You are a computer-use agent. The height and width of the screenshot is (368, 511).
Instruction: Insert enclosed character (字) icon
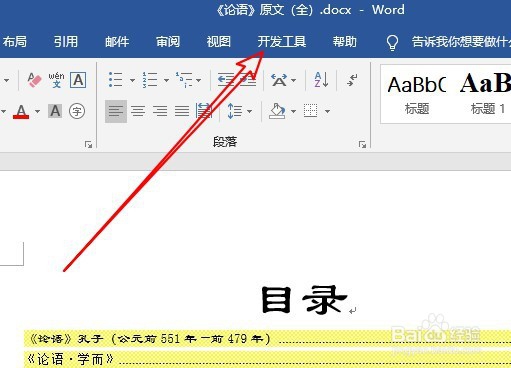(x=77, y=111)
